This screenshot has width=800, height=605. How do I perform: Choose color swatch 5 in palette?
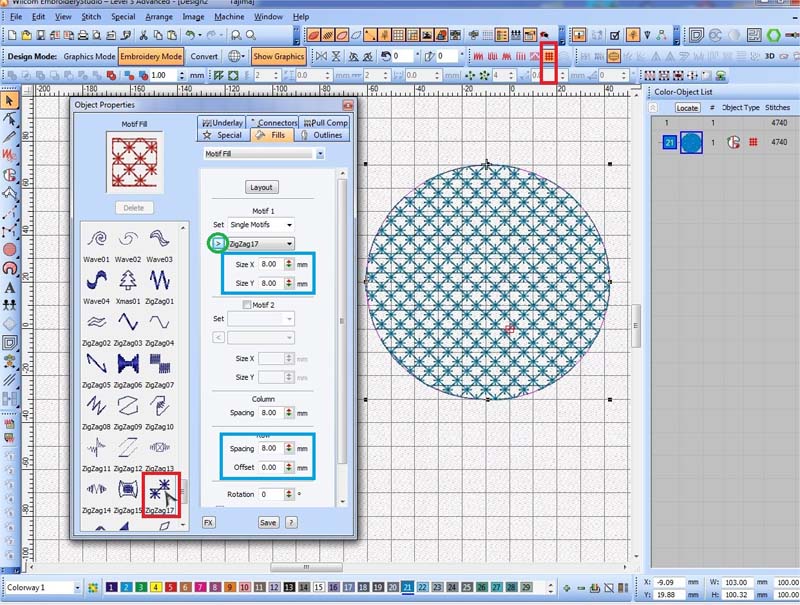172,587
